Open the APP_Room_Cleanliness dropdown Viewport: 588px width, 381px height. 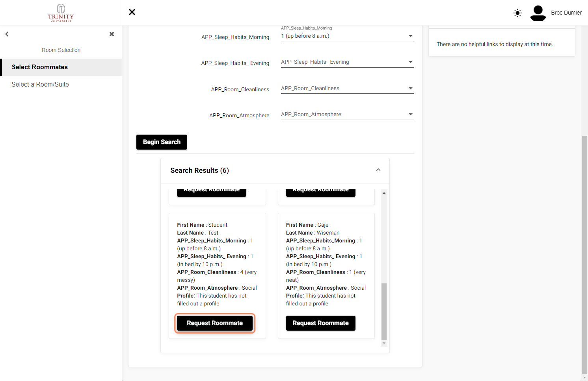[347, 88]
